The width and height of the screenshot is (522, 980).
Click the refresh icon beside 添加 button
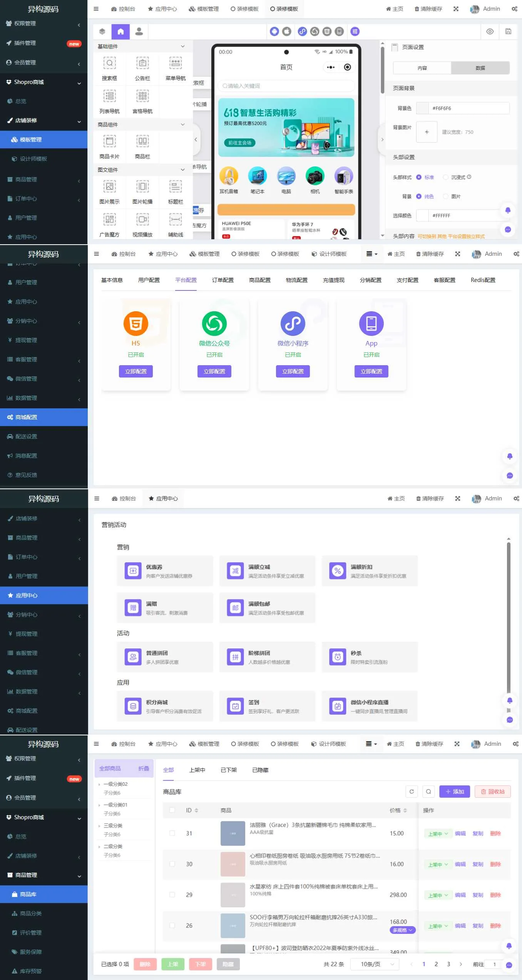point(412,792)
